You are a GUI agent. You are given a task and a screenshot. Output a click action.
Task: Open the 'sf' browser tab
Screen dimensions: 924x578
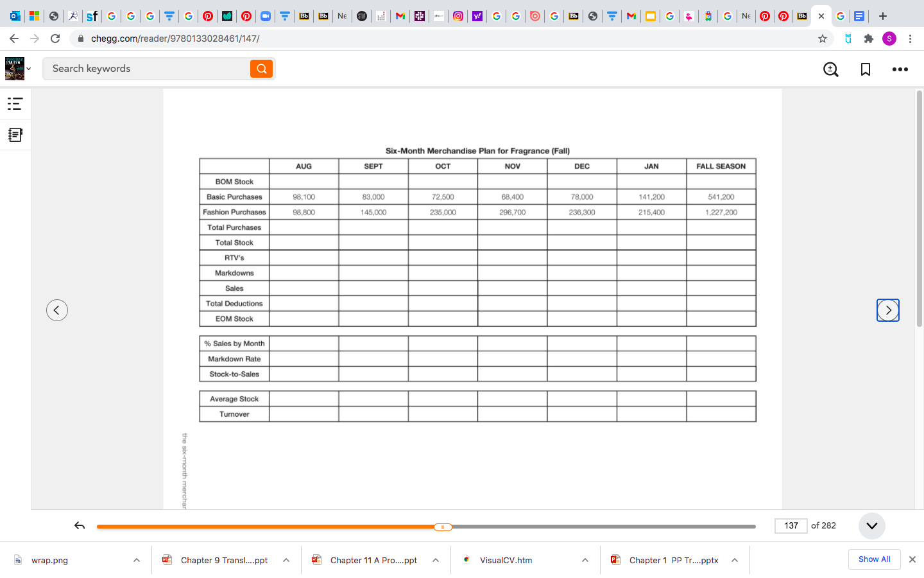[x=92, y=16]
